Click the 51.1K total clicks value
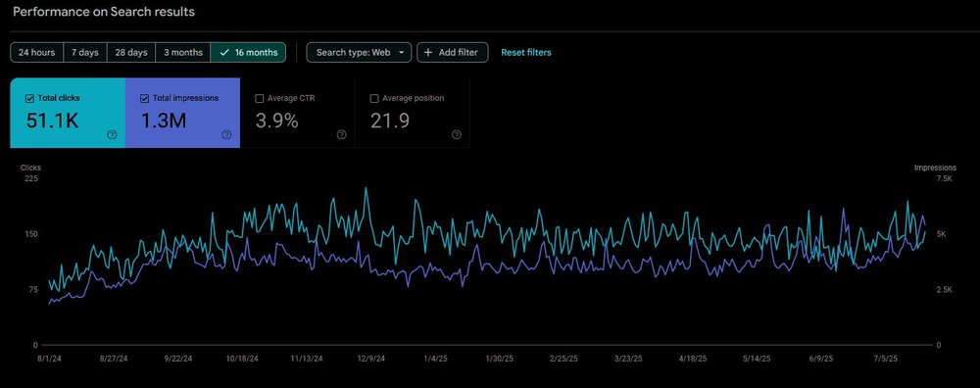980x388 pixels. tap(53, 120)
